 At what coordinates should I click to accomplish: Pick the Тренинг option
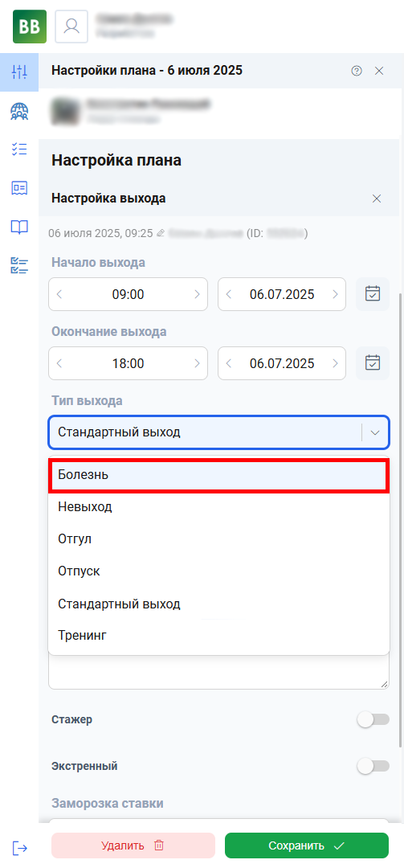tap(219, 636)
